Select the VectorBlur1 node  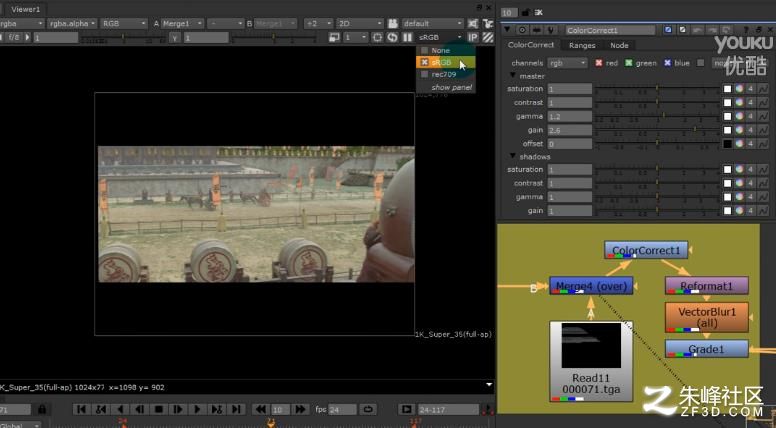(x=706, y=317)
